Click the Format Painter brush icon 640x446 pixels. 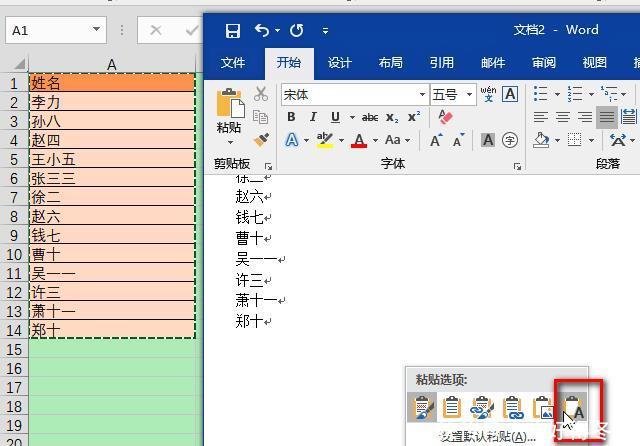coord(261,139)
